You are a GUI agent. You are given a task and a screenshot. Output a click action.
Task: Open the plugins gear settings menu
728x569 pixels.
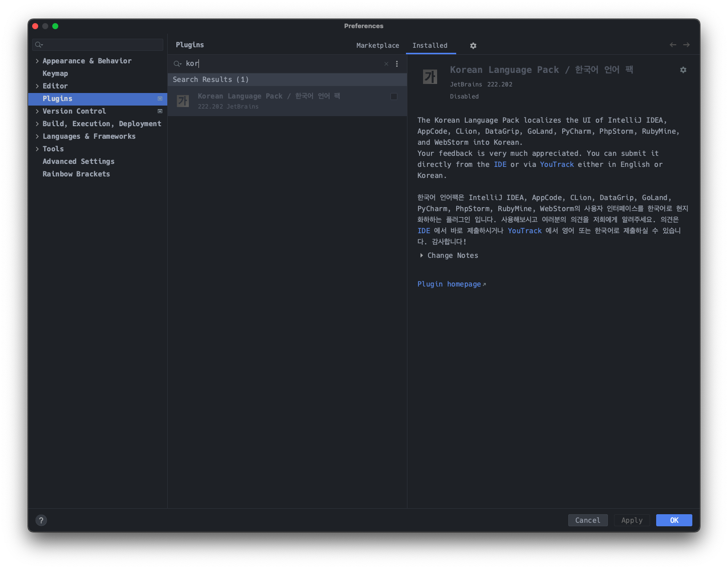(473, 46)
